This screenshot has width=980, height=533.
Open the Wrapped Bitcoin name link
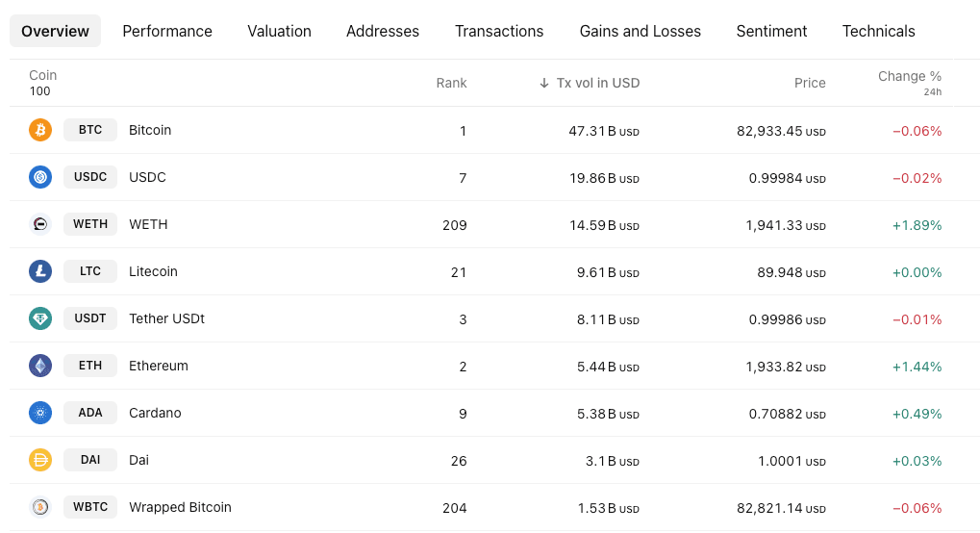coord(180,507)
